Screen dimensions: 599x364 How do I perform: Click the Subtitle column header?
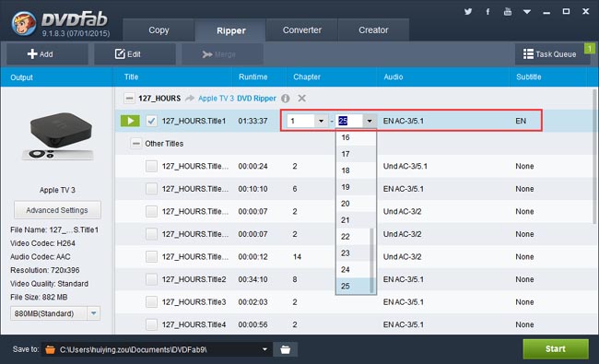coord(529,76)
